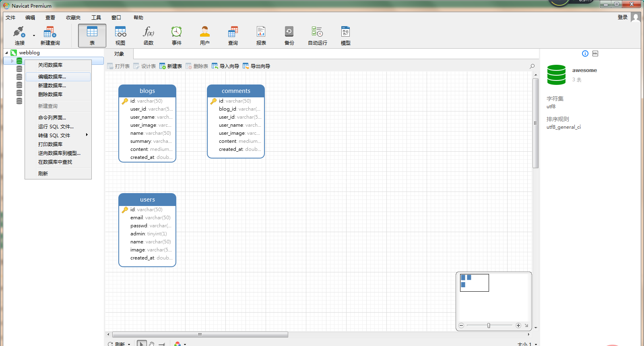644x346 pixels.
Task: Open the connection type dropdown arrow
Action: [34, 36]
